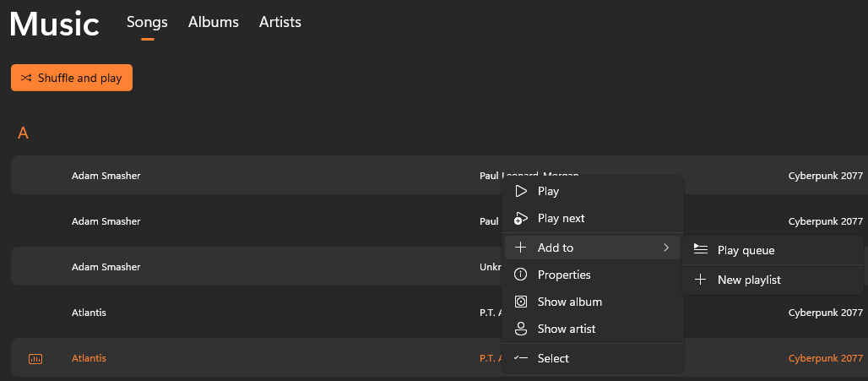
Task: Choose Show album from context menu
Action: 569,302
